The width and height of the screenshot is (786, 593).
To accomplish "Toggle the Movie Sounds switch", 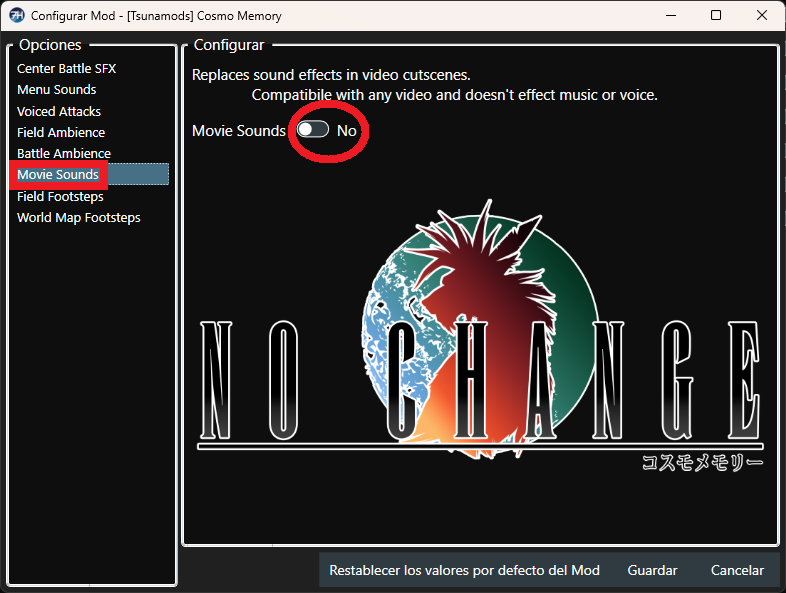I will tap(313, 130).
